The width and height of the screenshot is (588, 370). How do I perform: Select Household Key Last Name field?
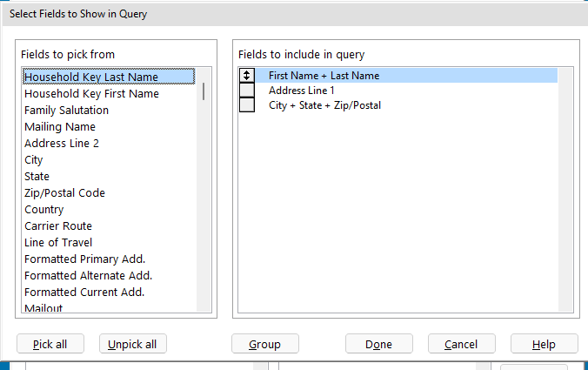click(91, 77)
